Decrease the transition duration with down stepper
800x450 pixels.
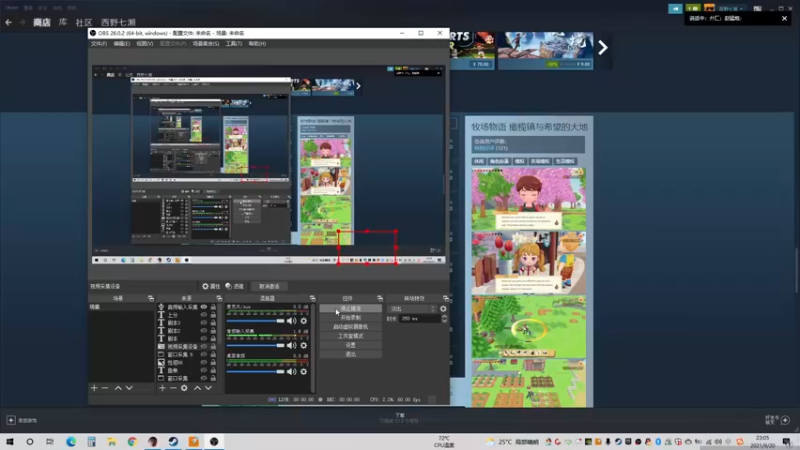444,321
